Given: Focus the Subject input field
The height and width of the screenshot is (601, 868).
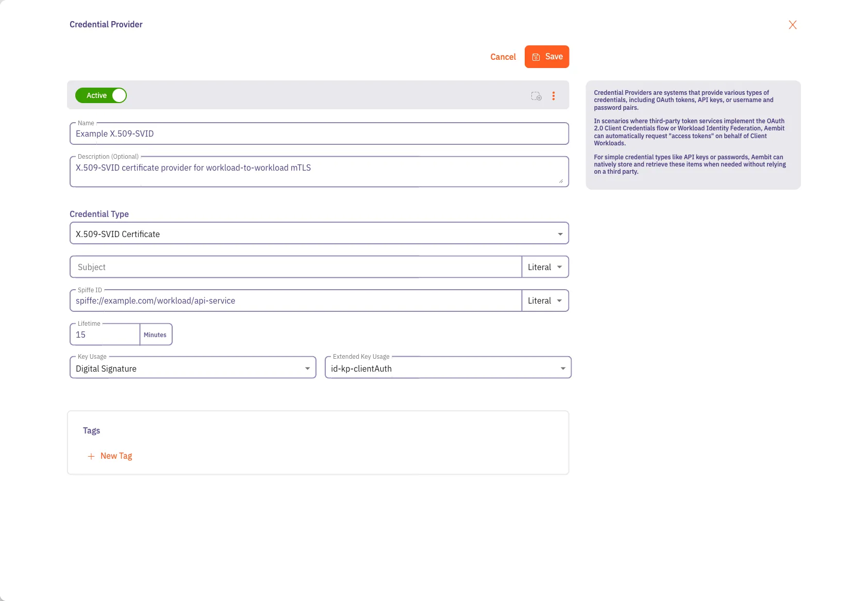Looking at the screenshot, I should 296,267.
